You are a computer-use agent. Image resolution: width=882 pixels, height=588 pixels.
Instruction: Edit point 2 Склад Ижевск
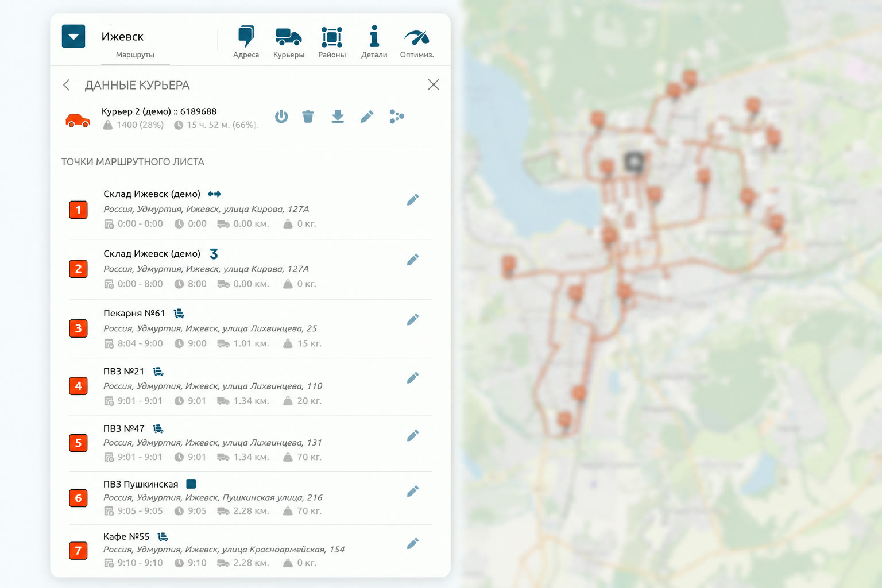click(413, 260)
